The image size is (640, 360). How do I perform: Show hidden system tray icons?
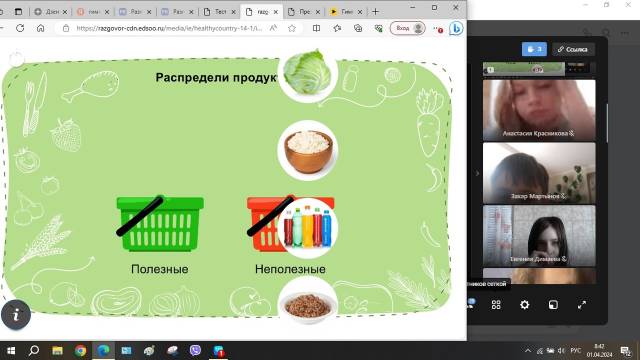tap(528, 351)
